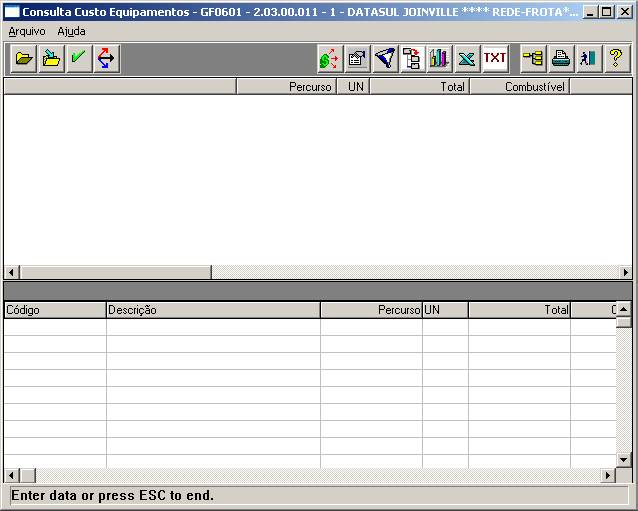Click the exit door icon
Screen dimensions: 638x511
(589, 59)
